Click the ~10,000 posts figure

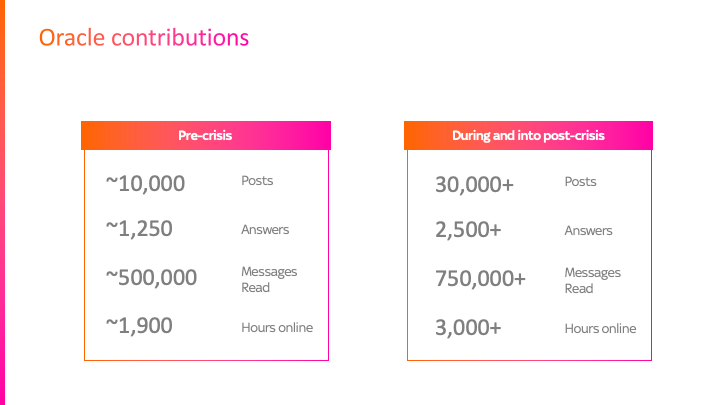coord(145,183)
